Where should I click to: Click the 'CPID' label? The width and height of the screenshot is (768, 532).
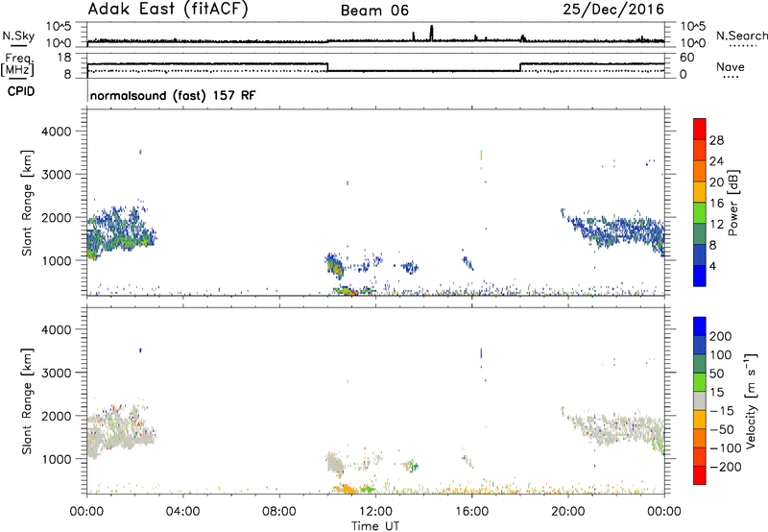[21, 91]
